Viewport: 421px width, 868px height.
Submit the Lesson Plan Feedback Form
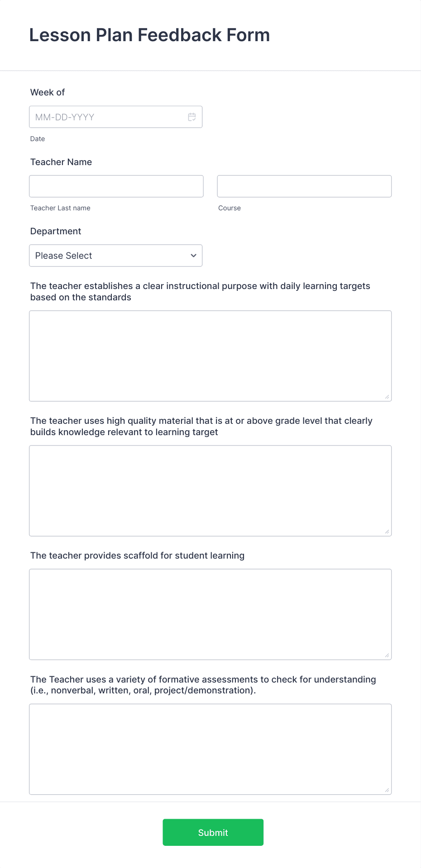click(213, 832)
